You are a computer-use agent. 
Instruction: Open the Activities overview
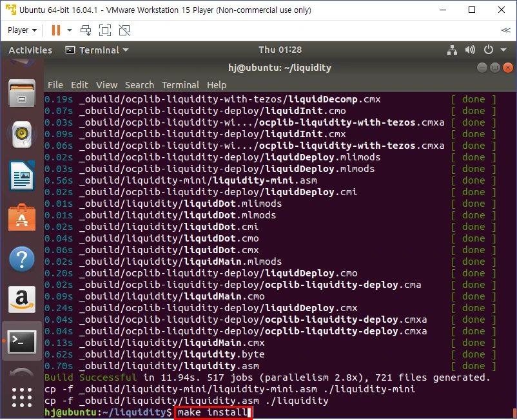30,50
